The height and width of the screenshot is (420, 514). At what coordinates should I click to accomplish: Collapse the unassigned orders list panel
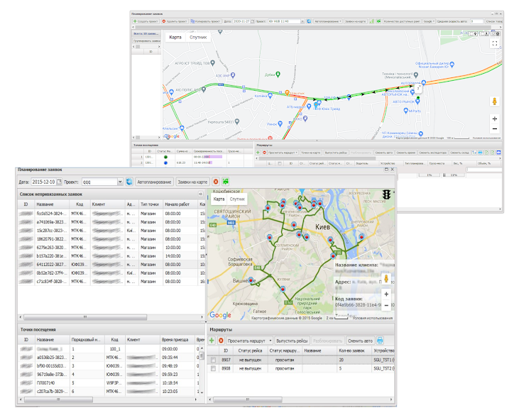(x=200, y=194)
